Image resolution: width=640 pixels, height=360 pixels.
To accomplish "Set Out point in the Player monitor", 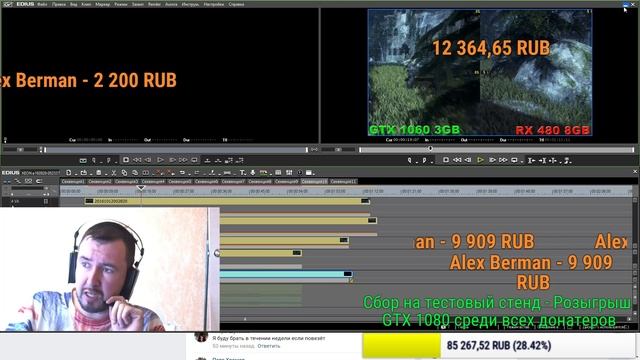I will pyautogui.click(x=109, y=160).
